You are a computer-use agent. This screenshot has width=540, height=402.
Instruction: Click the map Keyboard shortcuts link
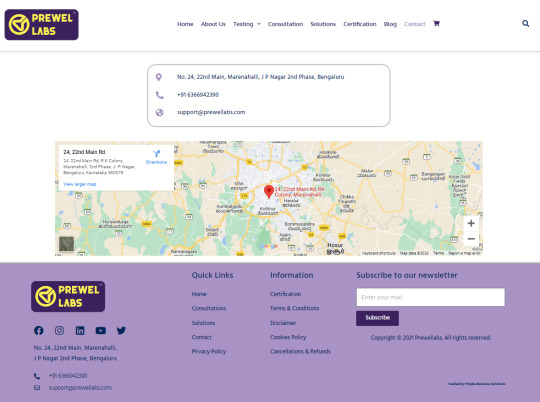378,253
